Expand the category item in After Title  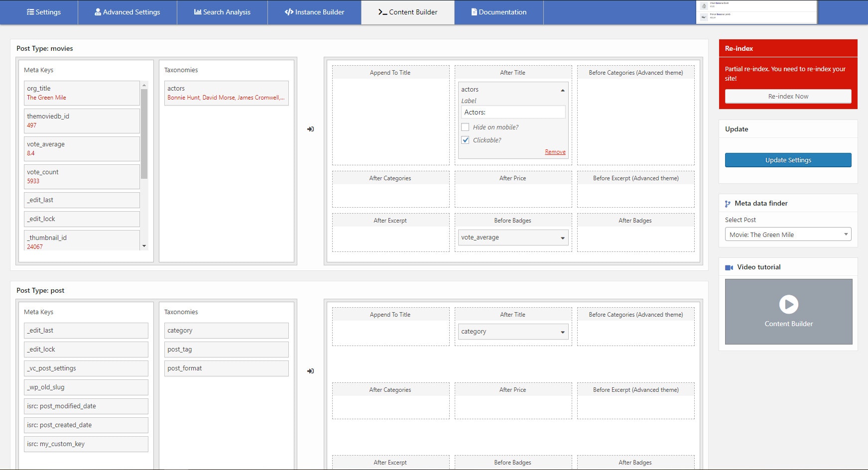563,332
